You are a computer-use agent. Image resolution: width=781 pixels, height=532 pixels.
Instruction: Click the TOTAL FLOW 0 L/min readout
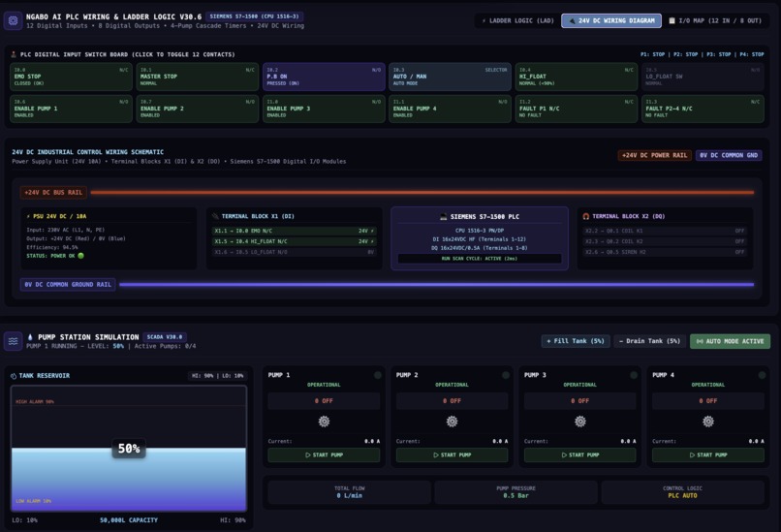[x=349, y=492]
